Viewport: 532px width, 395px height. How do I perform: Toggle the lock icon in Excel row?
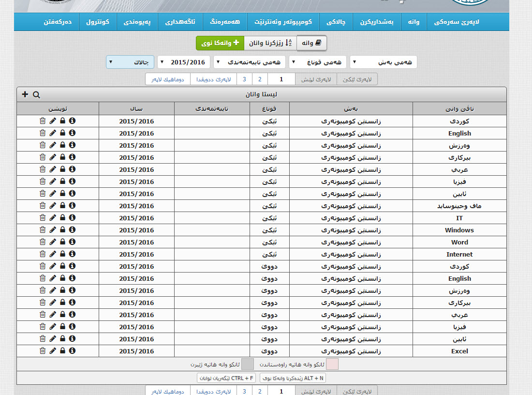[x=62, y=351]
